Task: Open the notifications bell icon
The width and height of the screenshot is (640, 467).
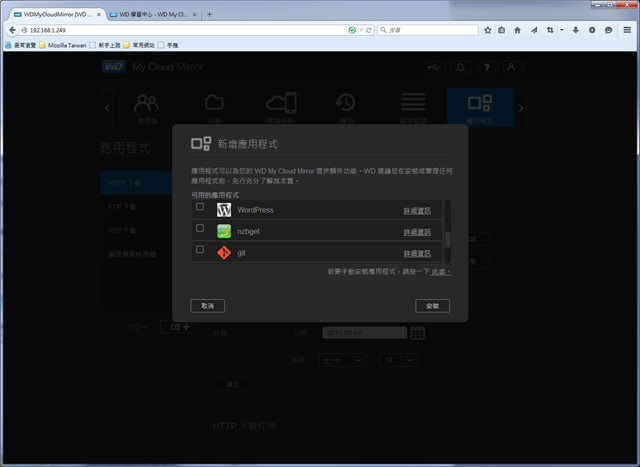Action: click(460, 67)
